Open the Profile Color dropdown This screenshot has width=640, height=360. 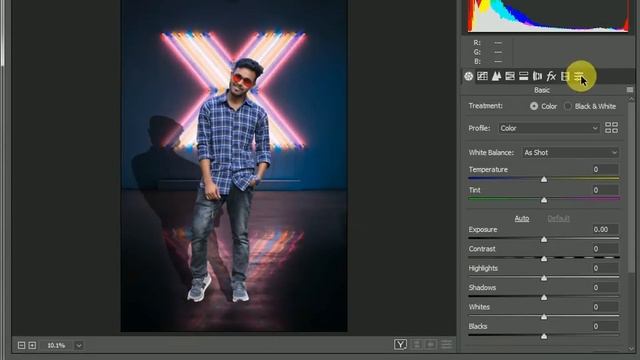click(549, 128)
